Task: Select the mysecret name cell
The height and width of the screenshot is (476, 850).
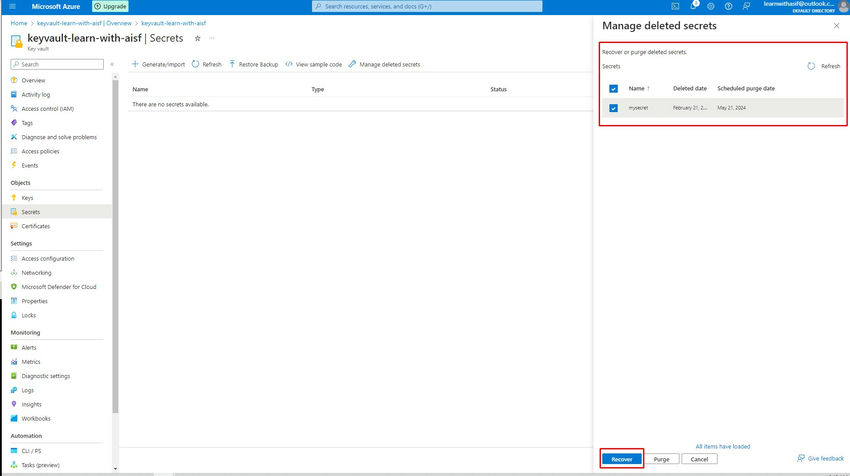Action: [x=638, y=108]
